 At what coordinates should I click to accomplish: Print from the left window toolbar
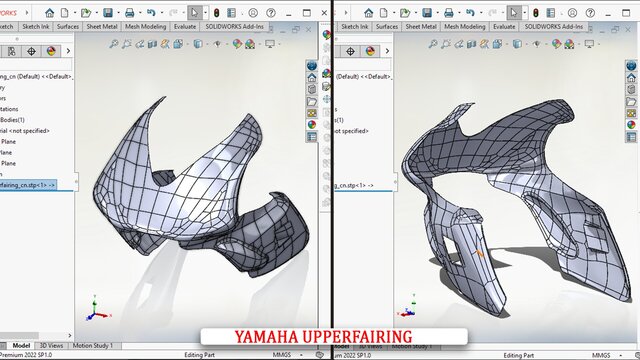pos(129,13)
